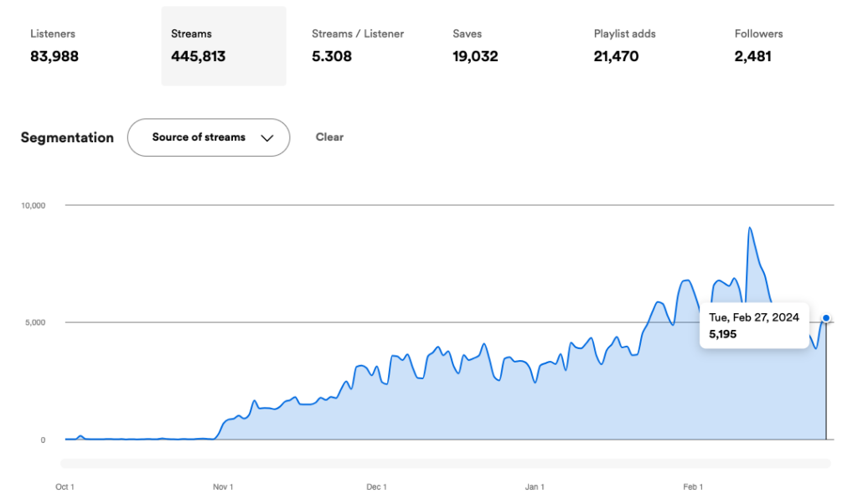Click the horizontal scrollbar below the chart
858x504 pixels.
445,463
